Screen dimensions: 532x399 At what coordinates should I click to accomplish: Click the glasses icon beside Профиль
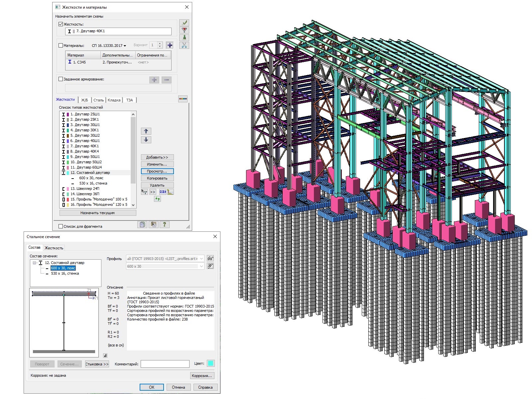tap(210, 258)
